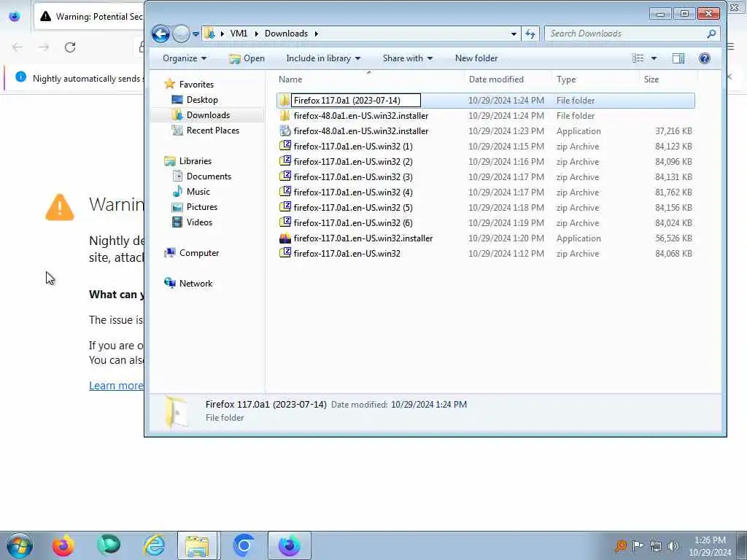Expand the arrow after Downloads in breadcrumb
This screenshot has height=560, width=747.
tap(317, 34)
